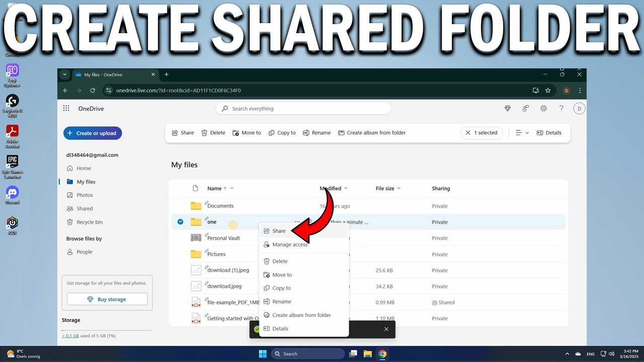This screenshot has height=362, width=644.
Task: Open download.jpeg file
Action: [x=224, y=286]
